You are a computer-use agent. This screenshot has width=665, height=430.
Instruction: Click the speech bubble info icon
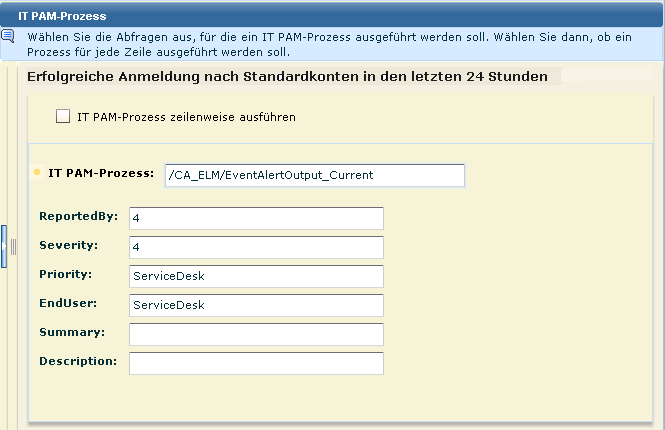tap(7, 36)
